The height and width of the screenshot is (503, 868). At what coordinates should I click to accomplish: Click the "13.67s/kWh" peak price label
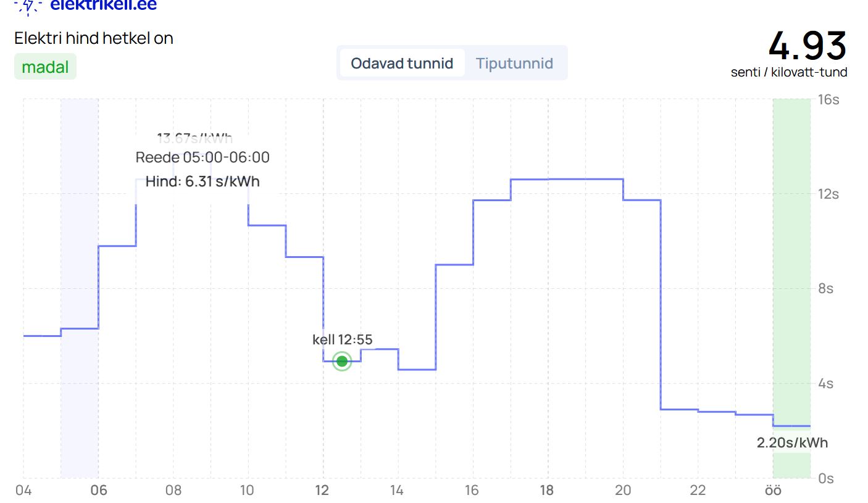195,138
